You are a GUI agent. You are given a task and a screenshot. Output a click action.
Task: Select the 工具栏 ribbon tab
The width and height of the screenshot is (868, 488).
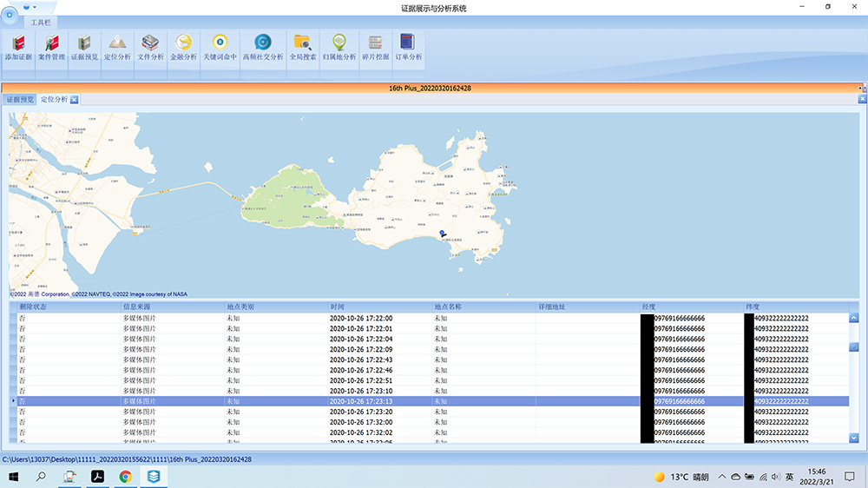click(41, 23)
